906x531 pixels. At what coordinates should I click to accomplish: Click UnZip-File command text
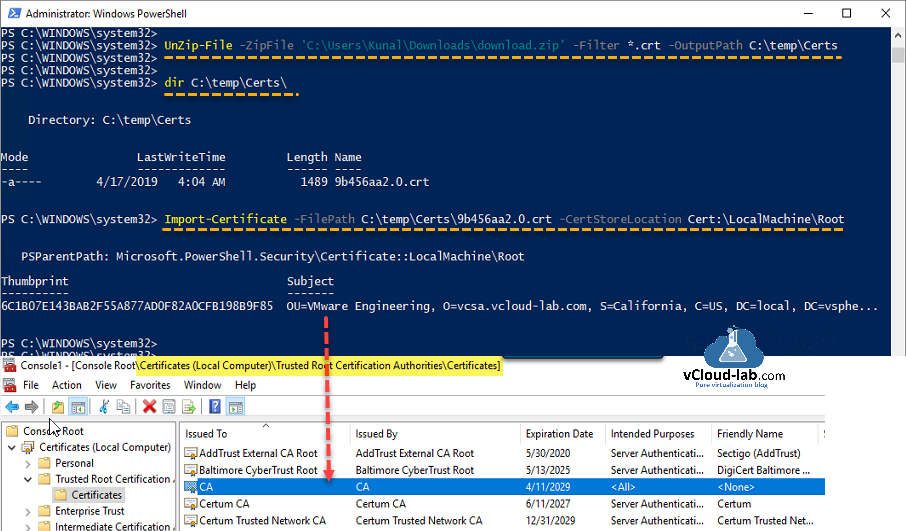click(198, 45)
